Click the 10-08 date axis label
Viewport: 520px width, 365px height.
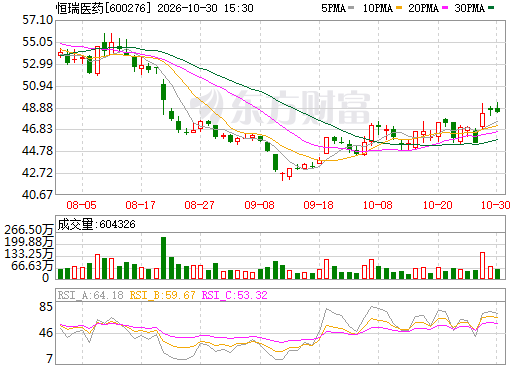coord(378,205)
